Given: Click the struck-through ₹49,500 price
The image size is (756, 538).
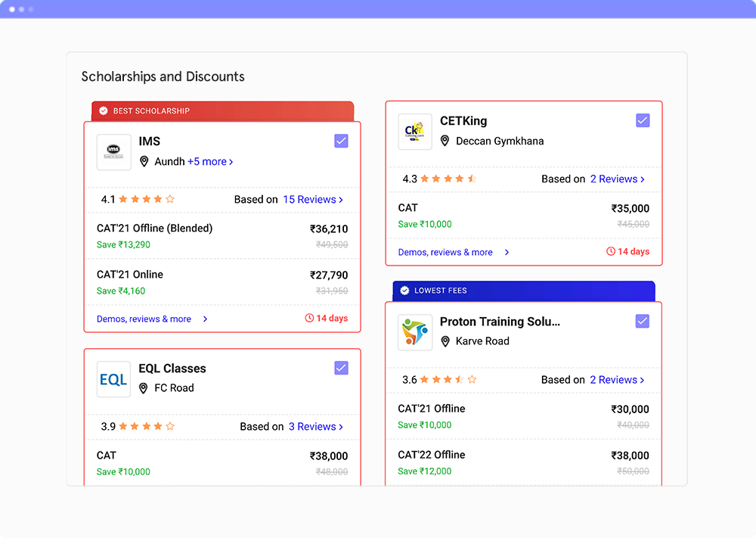Looking at the screenshot, I should tap(332, 244).
